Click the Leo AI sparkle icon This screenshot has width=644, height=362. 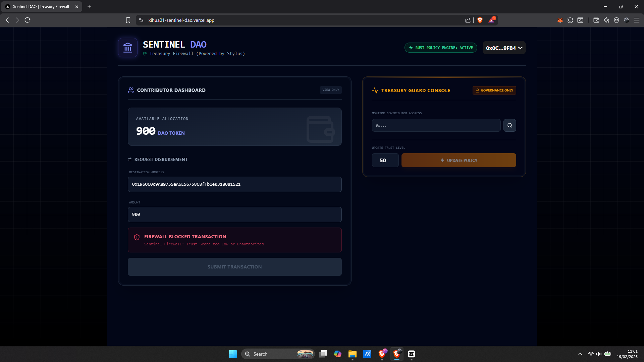pyautogui.click(x=606, y=20)
